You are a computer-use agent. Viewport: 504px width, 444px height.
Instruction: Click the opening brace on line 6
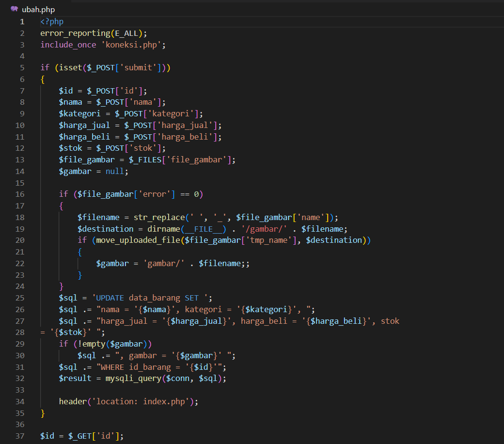click(x=43, y=79)
